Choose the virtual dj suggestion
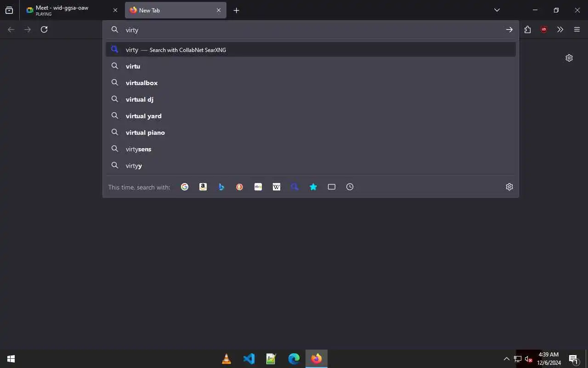This screenshot has width=588, height=368. [311, 99]
